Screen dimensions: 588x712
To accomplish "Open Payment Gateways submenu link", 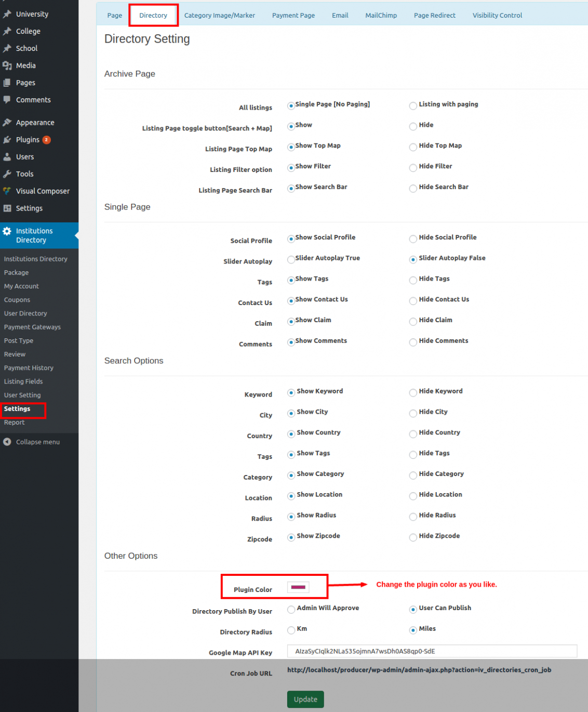I will (x=32, y=327).
